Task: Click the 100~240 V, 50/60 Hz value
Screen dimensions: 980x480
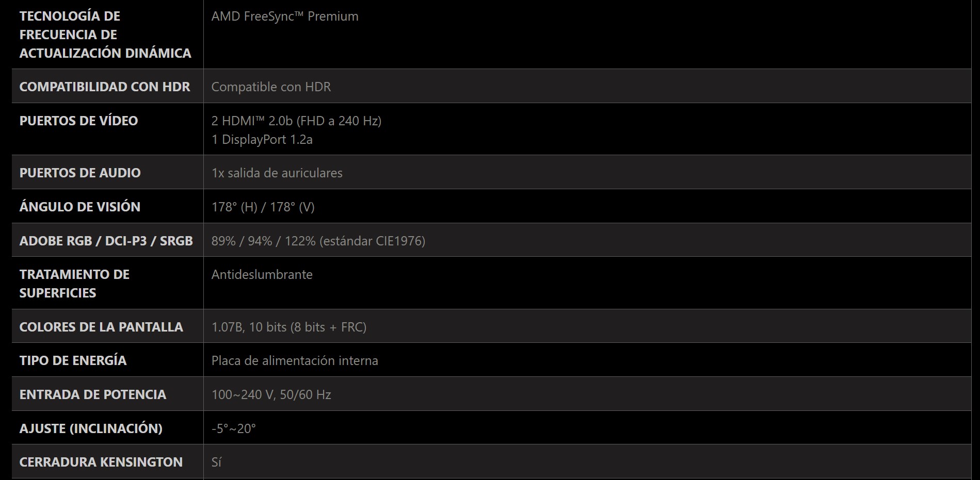Action: point(271,394)
